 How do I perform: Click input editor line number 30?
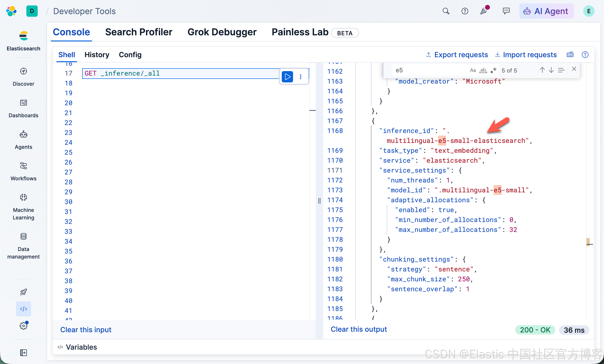click(68, 202)
